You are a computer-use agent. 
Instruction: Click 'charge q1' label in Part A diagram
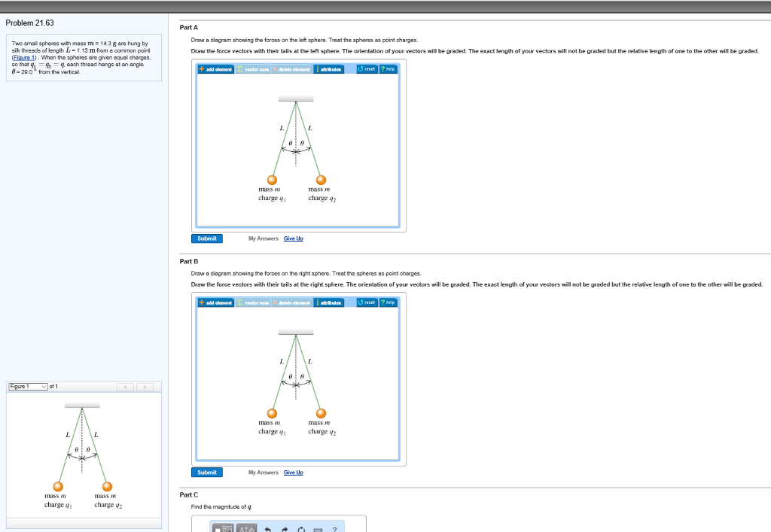click(x=272, y=199)
